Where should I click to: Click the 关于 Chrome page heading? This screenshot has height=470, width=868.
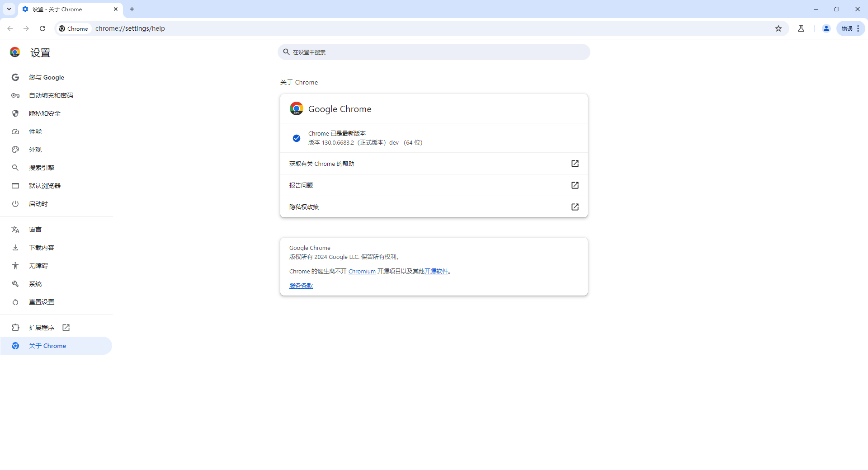[x=299, y=82]
